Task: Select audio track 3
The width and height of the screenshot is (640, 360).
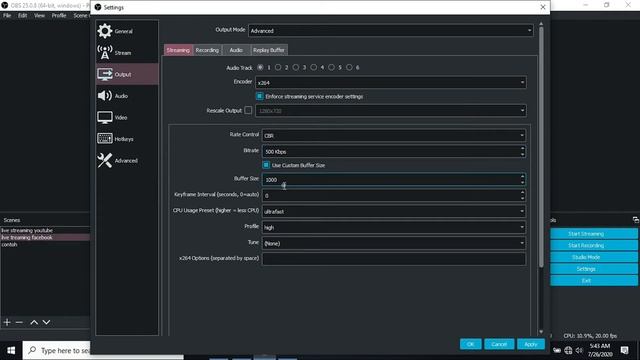Action: 296,67
